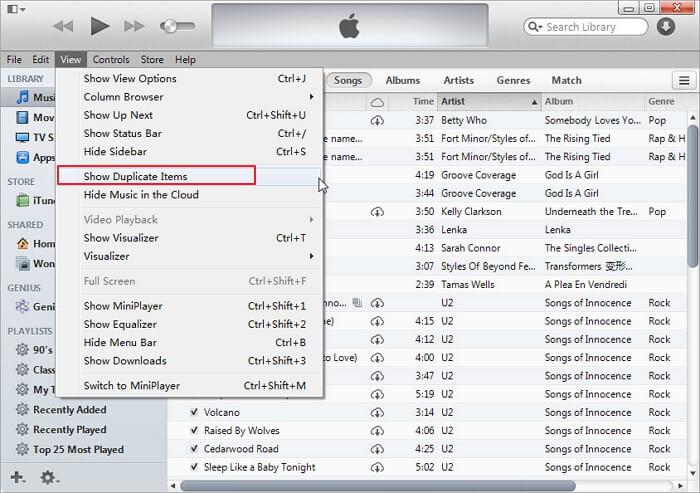Image resolution: width=700 pixels, height=493 pixels.
Task: Uncheck the Raised By Wolves checkbox
Action: point(194,430)
